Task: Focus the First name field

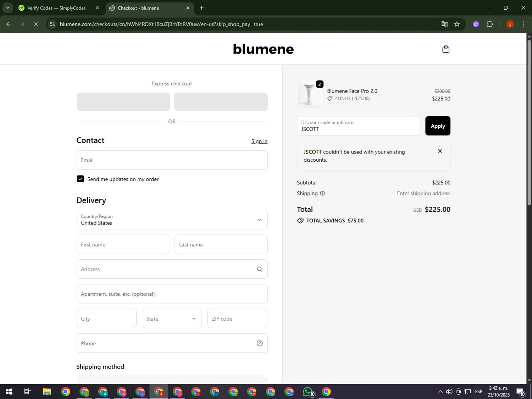Action: click(123, 244)
